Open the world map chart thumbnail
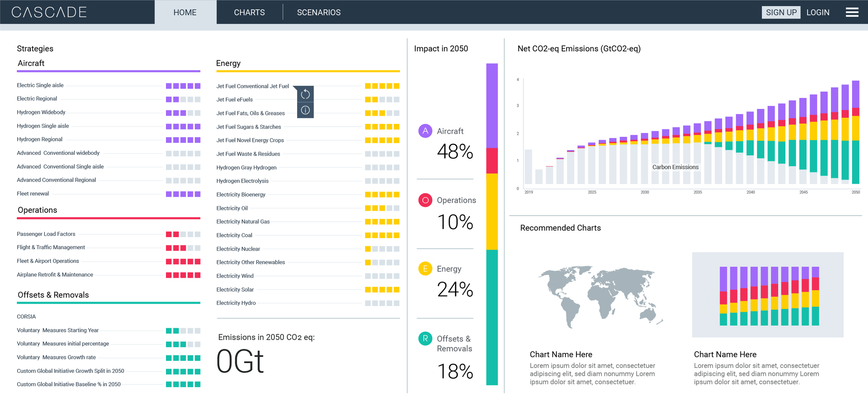Viewport: 868px width, 403px height. [600, 297]
